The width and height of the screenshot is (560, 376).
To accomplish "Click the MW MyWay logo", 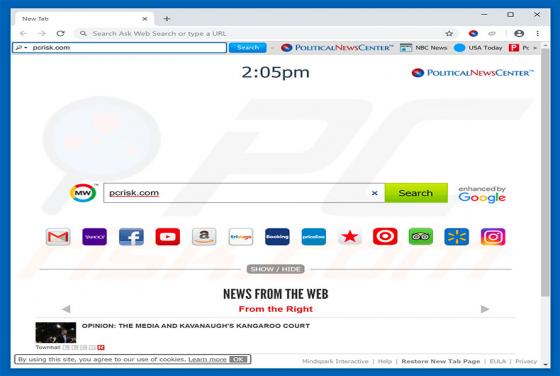I will point(83,193).
